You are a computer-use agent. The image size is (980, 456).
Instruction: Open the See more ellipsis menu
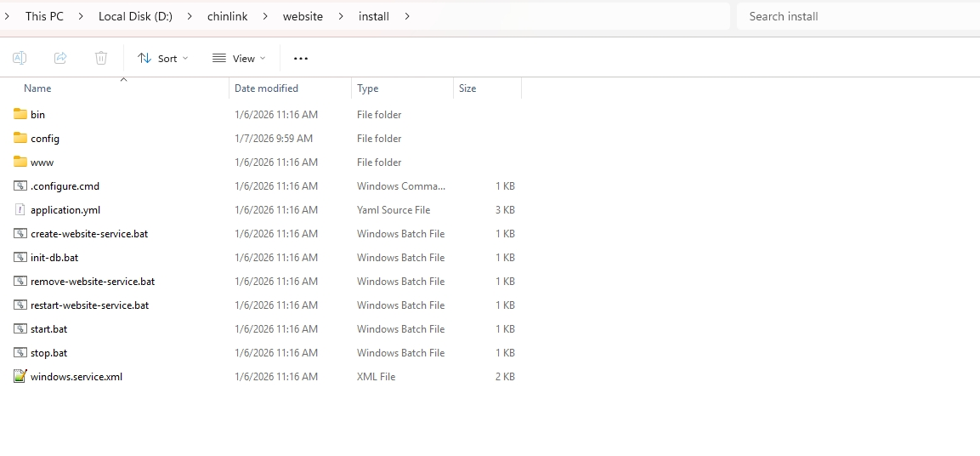[300, 58]
